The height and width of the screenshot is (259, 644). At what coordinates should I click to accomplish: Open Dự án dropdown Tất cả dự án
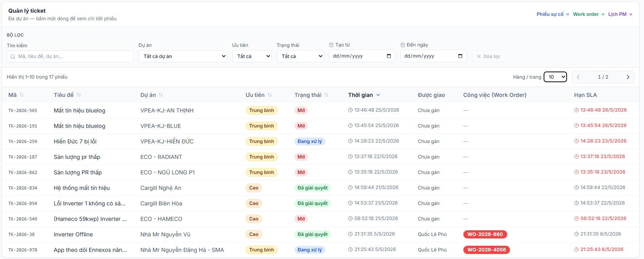click(x=183, y=56)
